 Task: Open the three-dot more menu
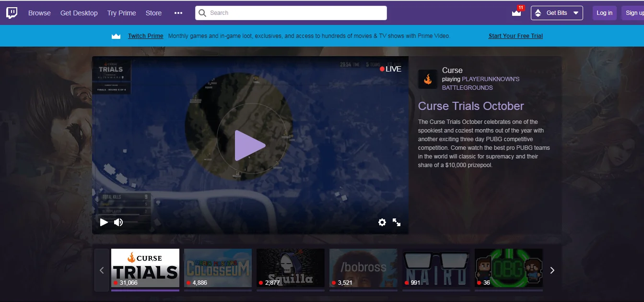click(178, 13)
